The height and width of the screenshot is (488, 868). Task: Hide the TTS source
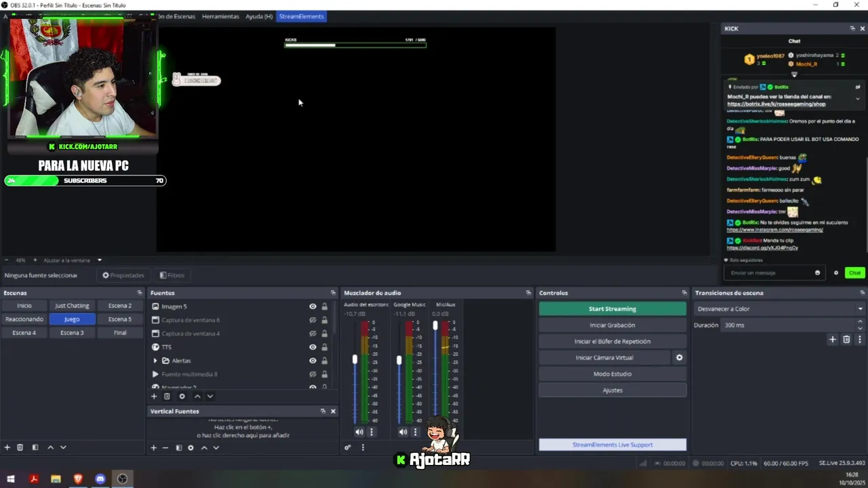(313, 347)
